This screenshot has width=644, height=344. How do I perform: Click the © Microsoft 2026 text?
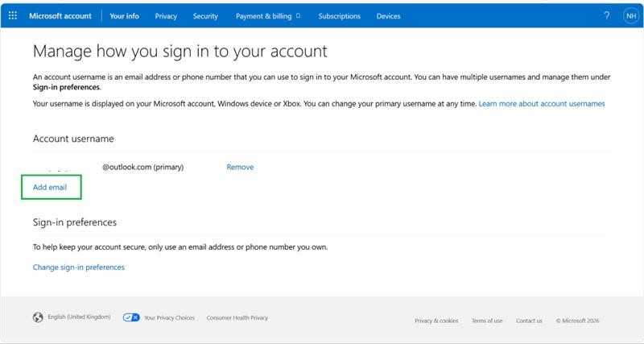577,321
